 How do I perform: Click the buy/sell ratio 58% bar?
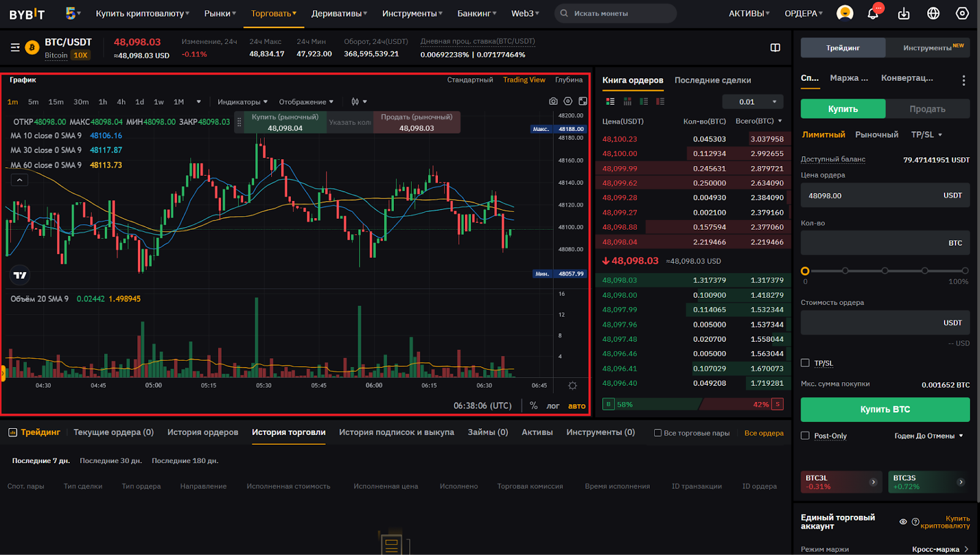click(x=650, y=404)
